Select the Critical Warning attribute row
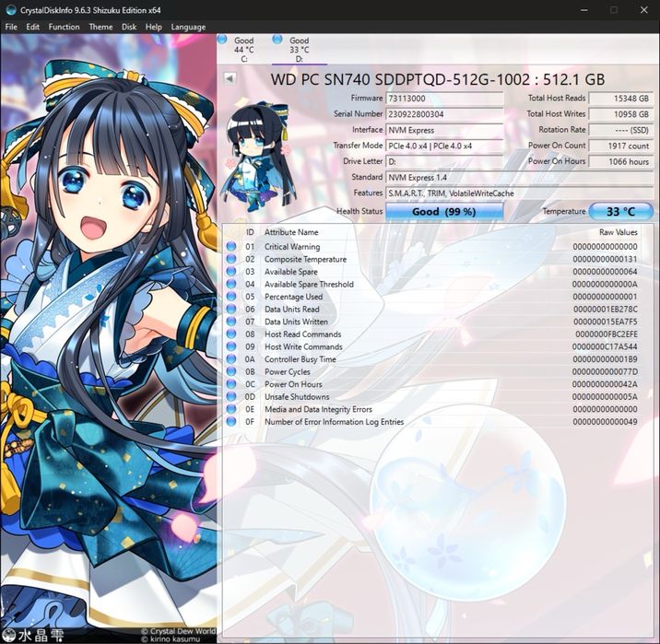 coord(433,247)
